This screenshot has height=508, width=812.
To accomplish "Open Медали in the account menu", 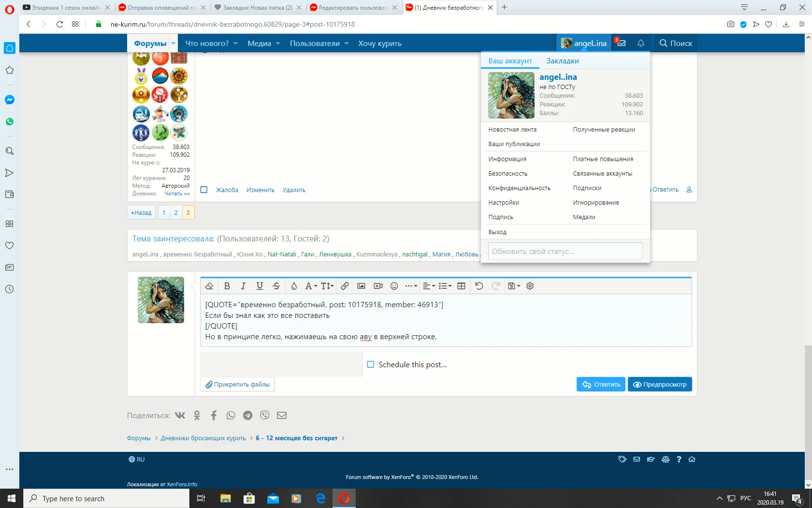I will [584, 217].
